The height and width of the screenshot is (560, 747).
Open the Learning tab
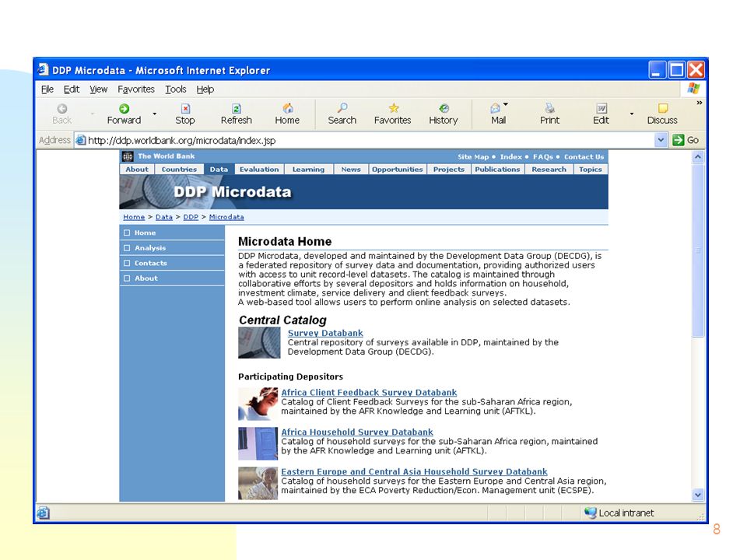tap(309, 169)
